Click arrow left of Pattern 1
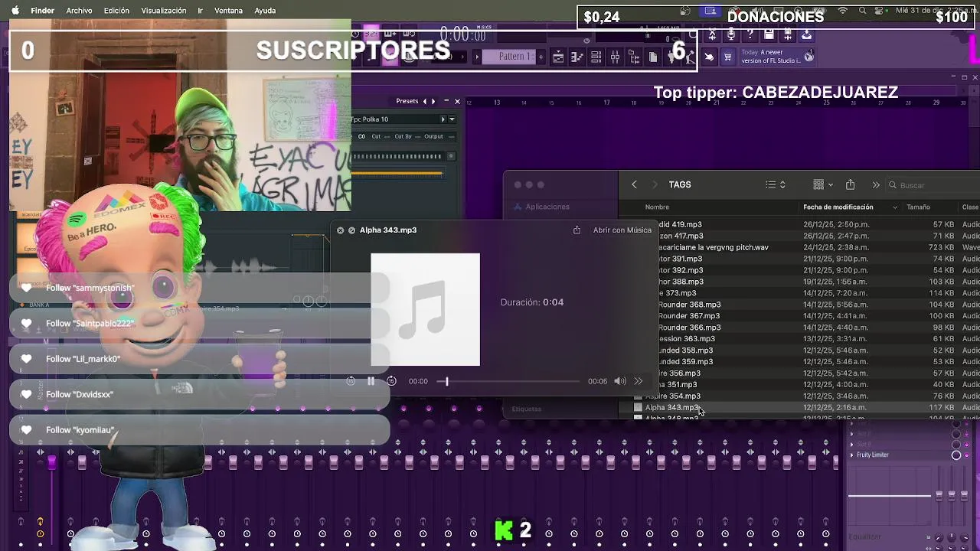The image size is (980, 551). pyautogui.click(x=477, y=57)
